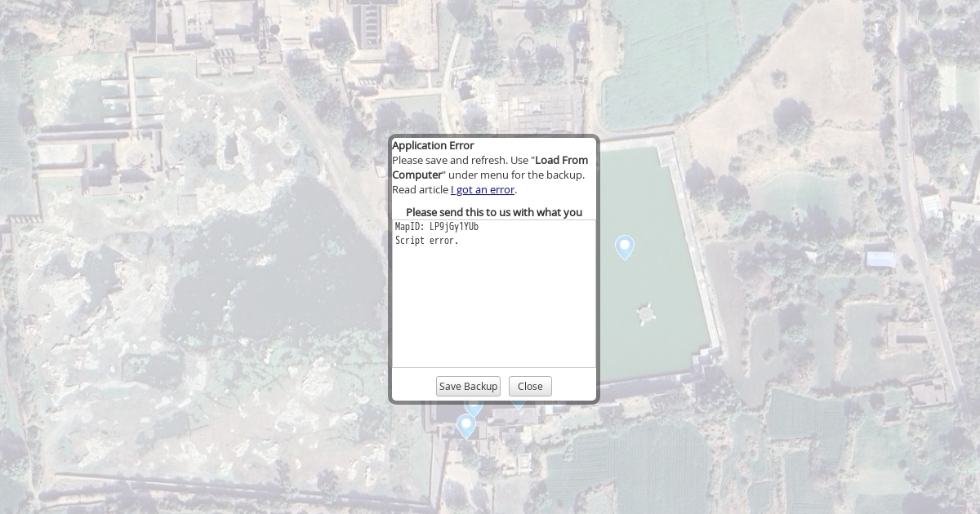Click the map marker beside the water tank

[625, 246]
